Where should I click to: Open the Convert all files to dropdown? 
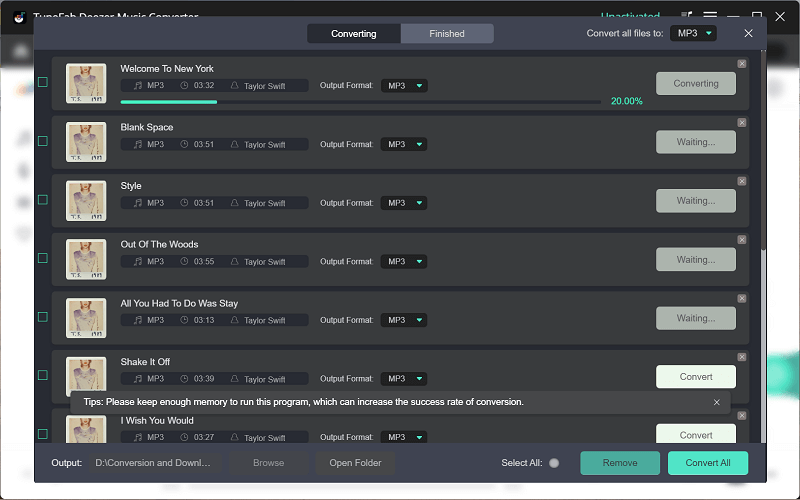tap(693, 33)
